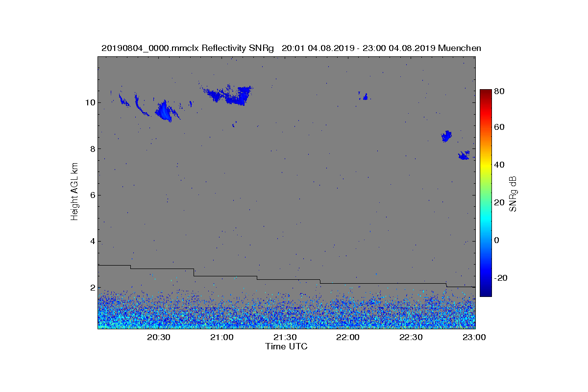Click the cloud echo near 22:55 at 7.7 km
588x392 pixels.
click(464, 155)
